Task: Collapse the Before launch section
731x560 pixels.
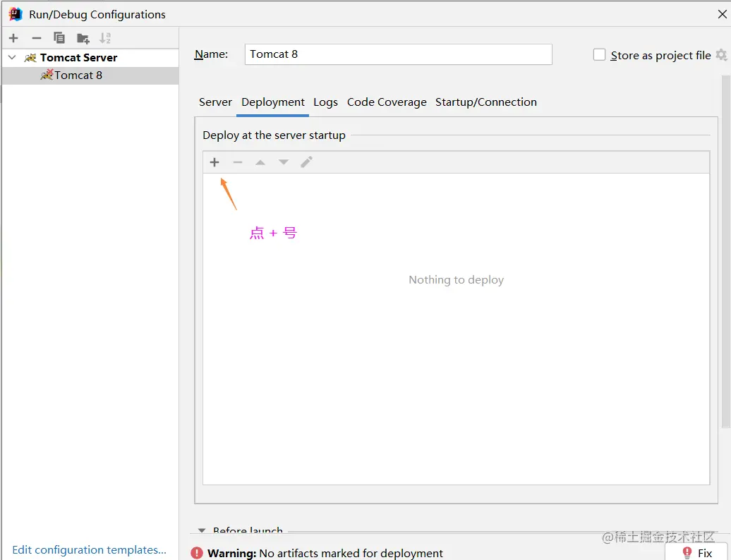Action: [202, 530]
